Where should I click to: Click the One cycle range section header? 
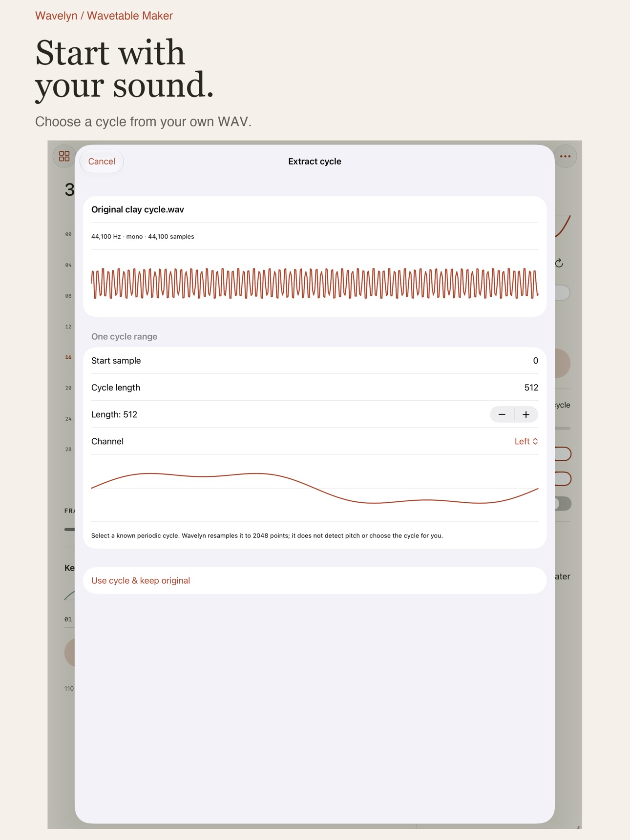click(124, 336)
